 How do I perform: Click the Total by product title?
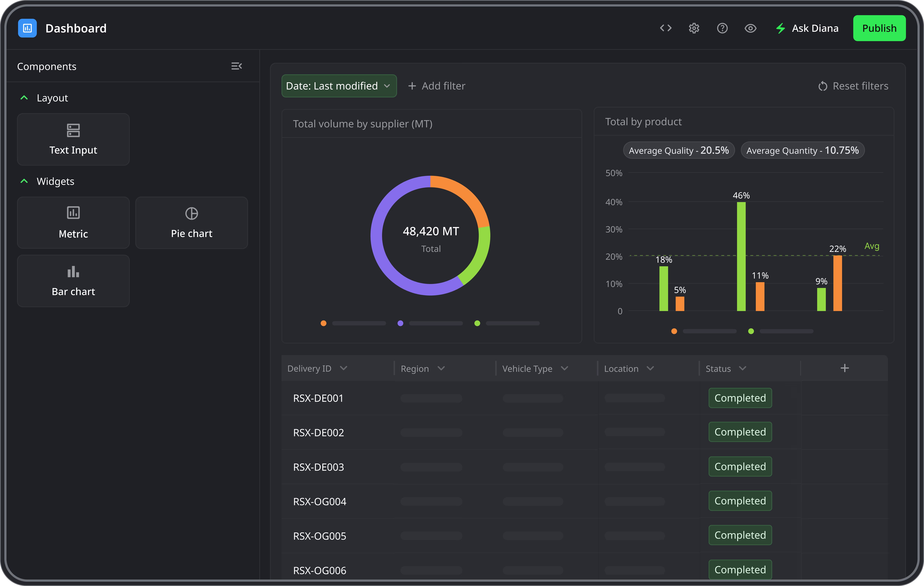644,122
